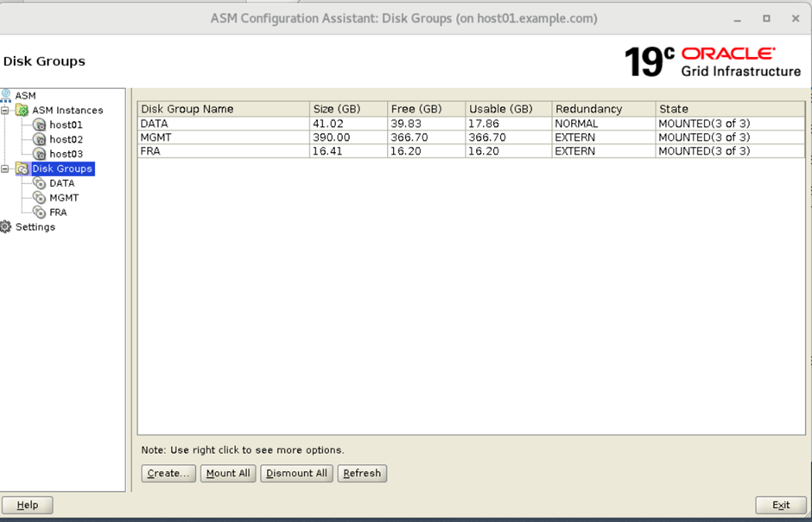Select the DATA row in the table
This screenshot has height=522, width=812.
472,124
